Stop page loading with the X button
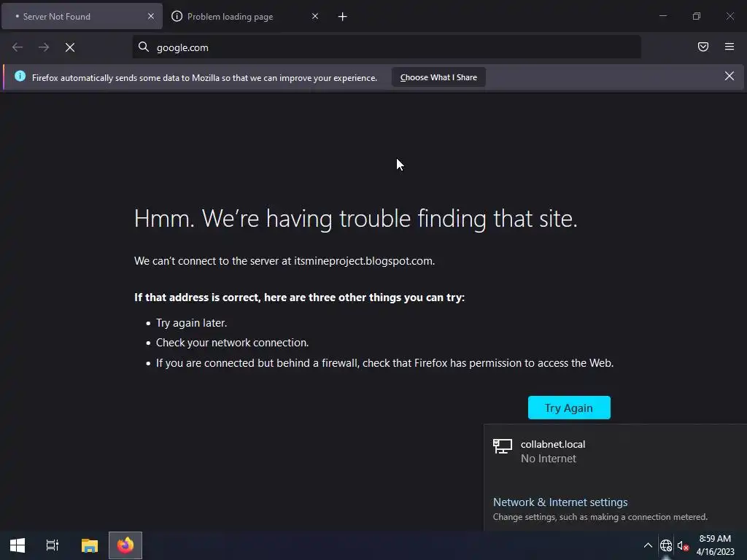Viewport: 747px width, 560px height. [70, 47]
